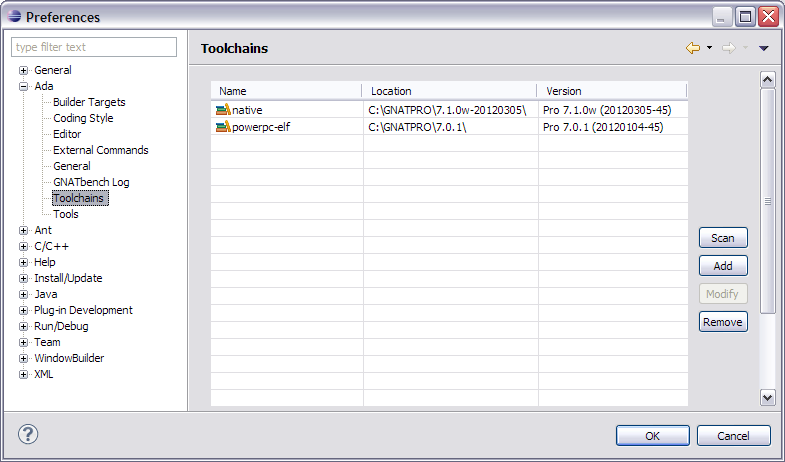785x462 pixels.
Task: Select the top-level General label
Action: click(53, 70)
